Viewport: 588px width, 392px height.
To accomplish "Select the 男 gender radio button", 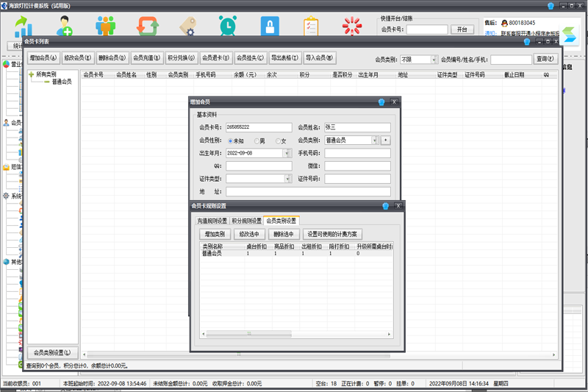I will 257,140.
